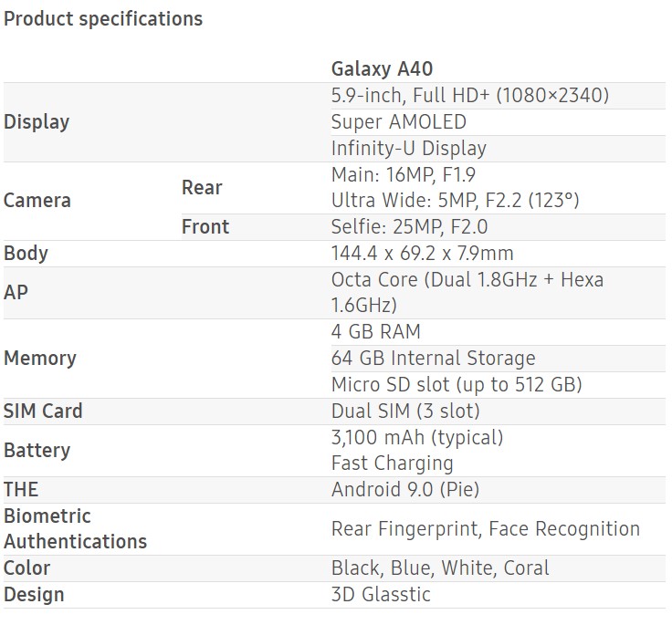Viewport: 672px width, 625px height.
Task: Click the Ultra Wide: 5MP specification line
Action: (x=455, y=201)
